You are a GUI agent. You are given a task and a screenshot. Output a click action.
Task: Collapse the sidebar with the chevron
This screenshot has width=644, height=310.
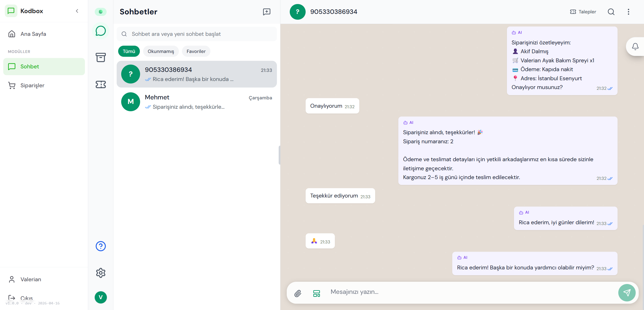point(77,11)
